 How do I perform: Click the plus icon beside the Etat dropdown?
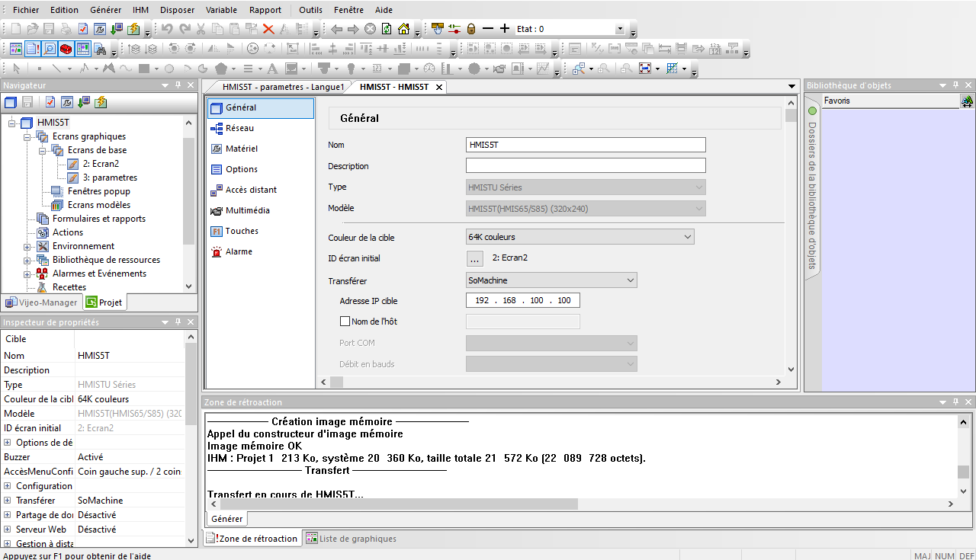[505, 29]
